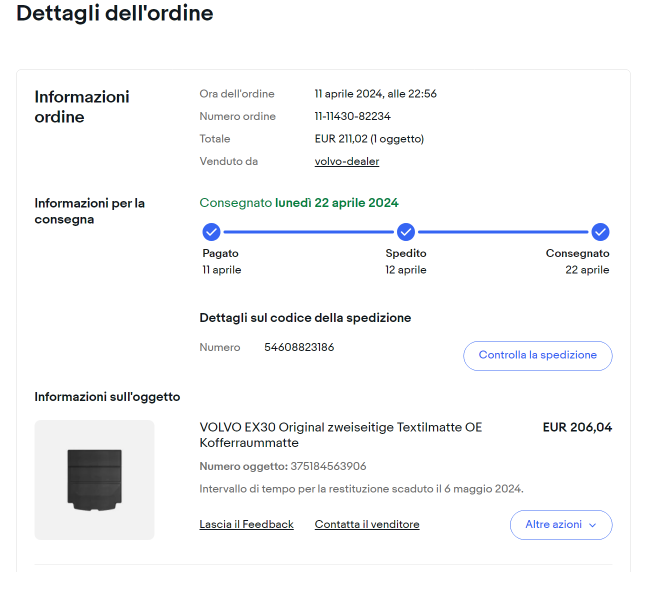Click the Dettagli sul codice della spedizione heading
This screenshot has width=650, height=589.
305,318
